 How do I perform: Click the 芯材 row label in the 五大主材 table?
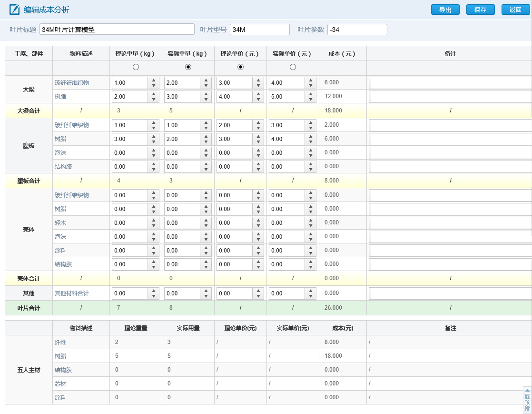point(60,384)
